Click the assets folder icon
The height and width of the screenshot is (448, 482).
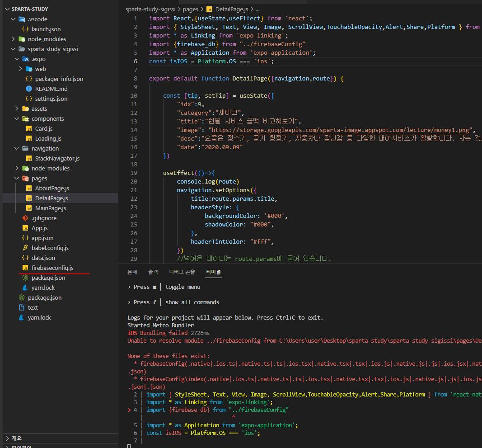coord(25,108)
